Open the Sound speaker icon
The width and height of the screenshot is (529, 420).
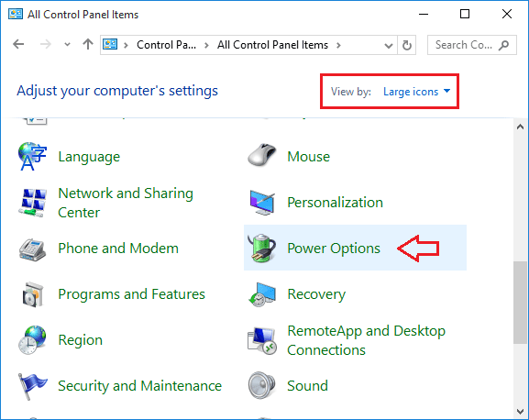pos(262,385)
